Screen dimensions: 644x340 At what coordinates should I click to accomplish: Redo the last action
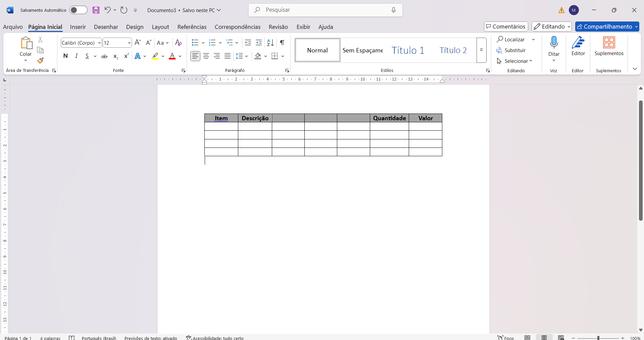pyautogui.click(x=124, y=10)
